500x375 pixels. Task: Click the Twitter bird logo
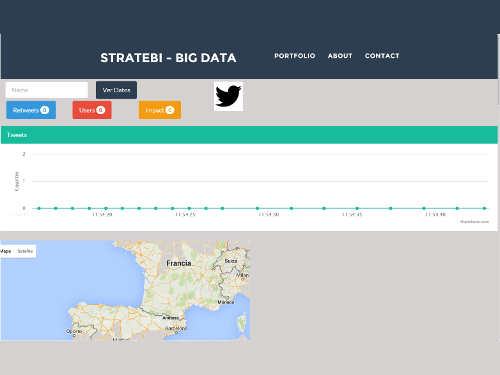pyautogui.click(x=228, y=96)
